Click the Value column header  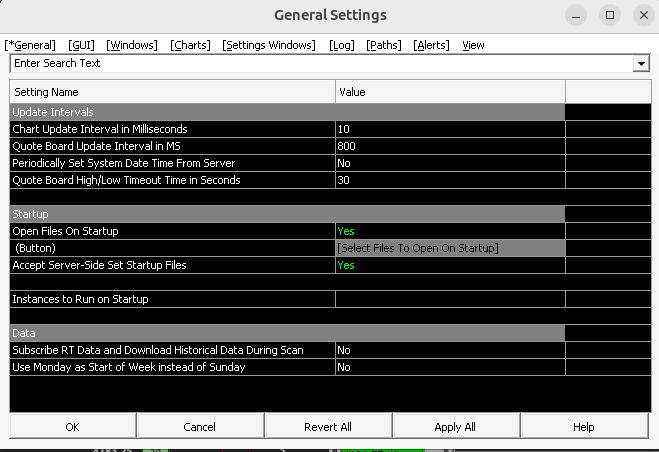point(451,92)
